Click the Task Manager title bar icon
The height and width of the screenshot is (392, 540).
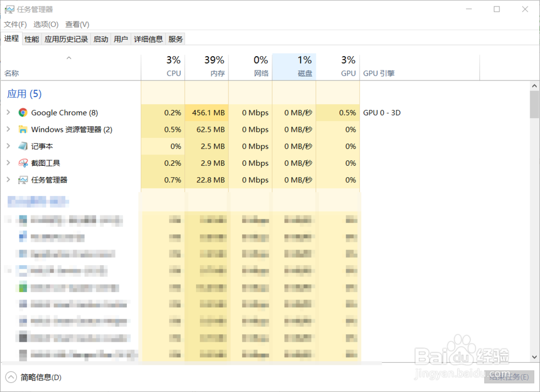coord(9,9)
